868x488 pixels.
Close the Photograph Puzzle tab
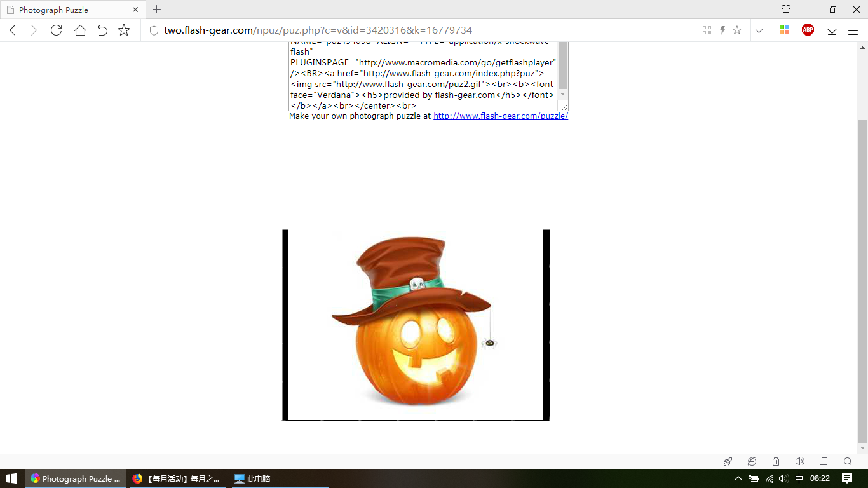pyautogui.click(x=135, y=10)
